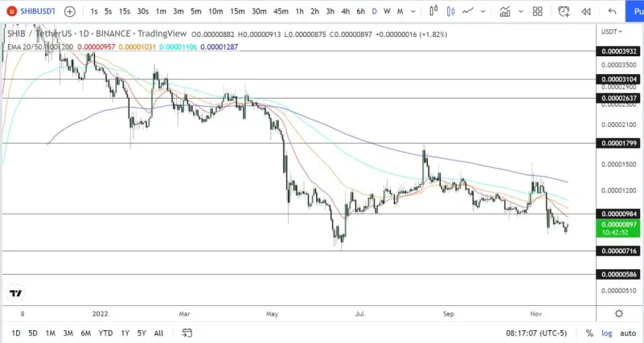Set date range to 5D
Viewport: 644px width, 343px height.
click(x=33, y=333)
